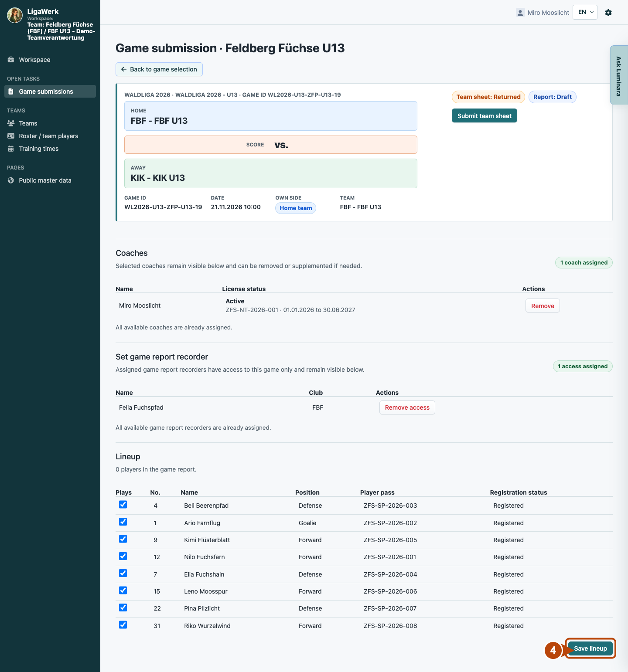Click the Training times calendar icon
Screen dimensions: 628x672
pos(11,149)
